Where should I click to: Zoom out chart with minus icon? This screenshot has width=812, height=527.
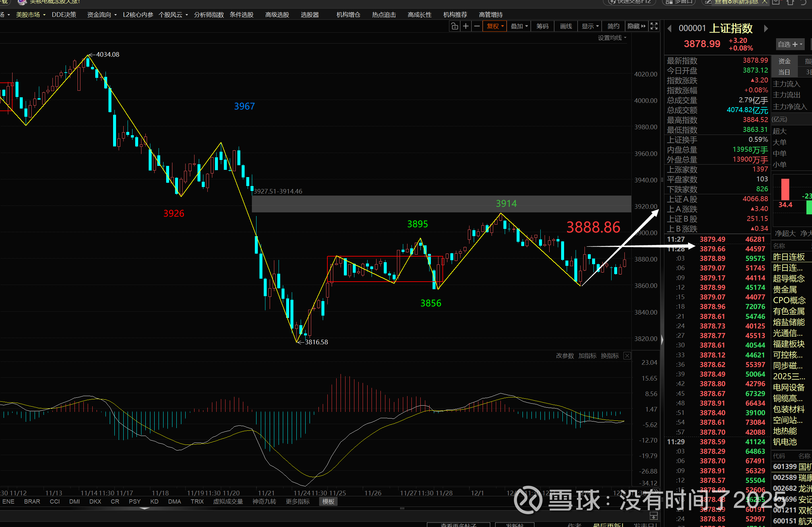pos(477,26)
